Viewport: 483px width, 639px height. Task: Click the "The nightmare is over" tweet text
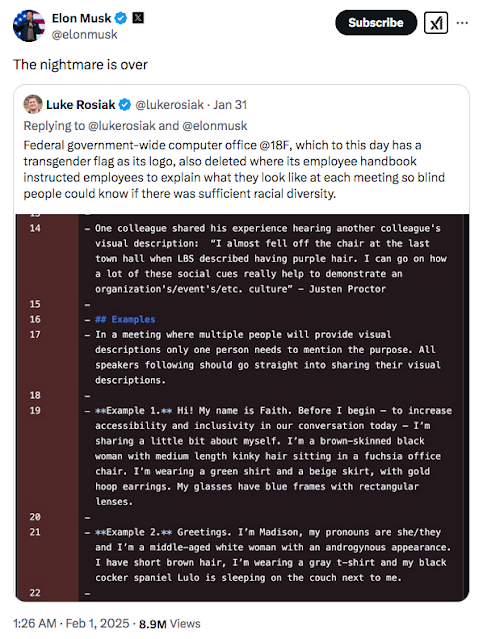(x=80, y=64)
